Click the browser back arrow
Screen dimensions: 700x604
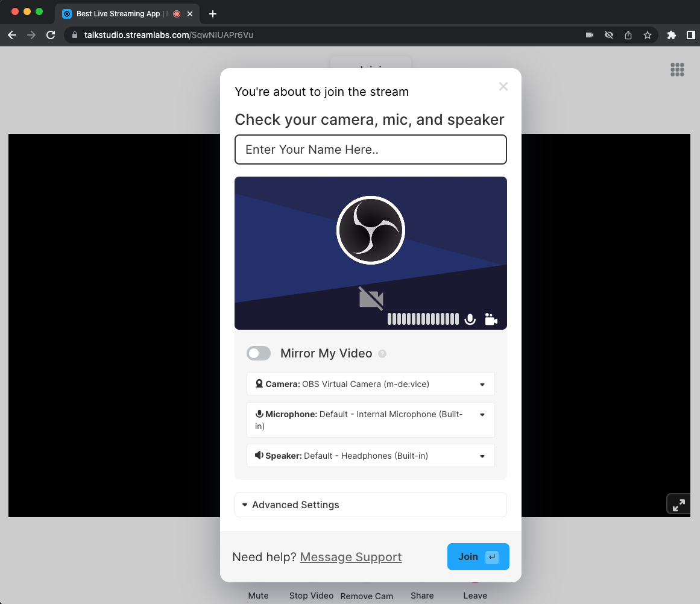12,35
